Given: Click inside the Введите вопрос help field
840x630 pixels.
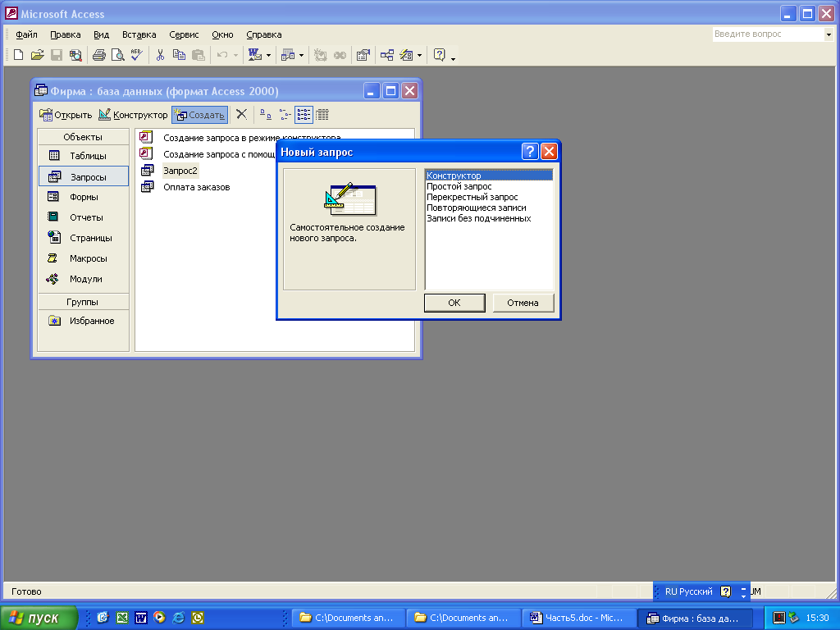Looking at the screenshot, I should click(x=768, y=34).
